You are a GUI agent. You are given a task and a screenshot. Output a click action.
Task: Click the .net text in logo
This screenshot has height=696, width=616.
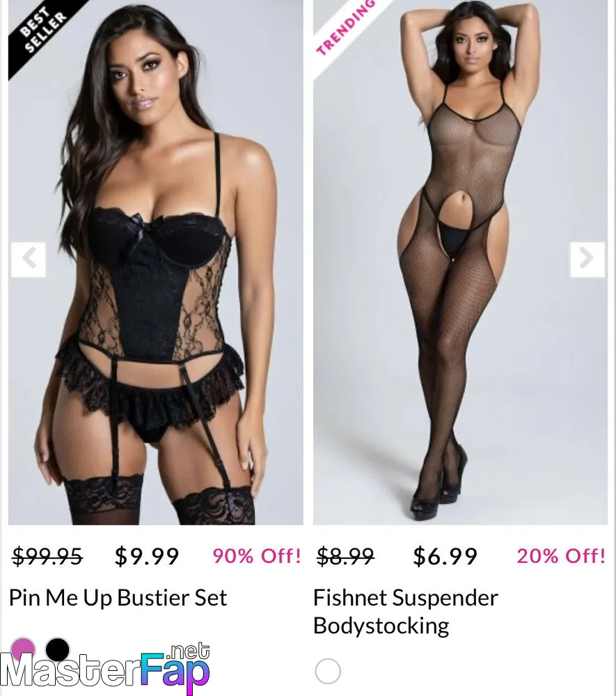[x=189, y=651]
